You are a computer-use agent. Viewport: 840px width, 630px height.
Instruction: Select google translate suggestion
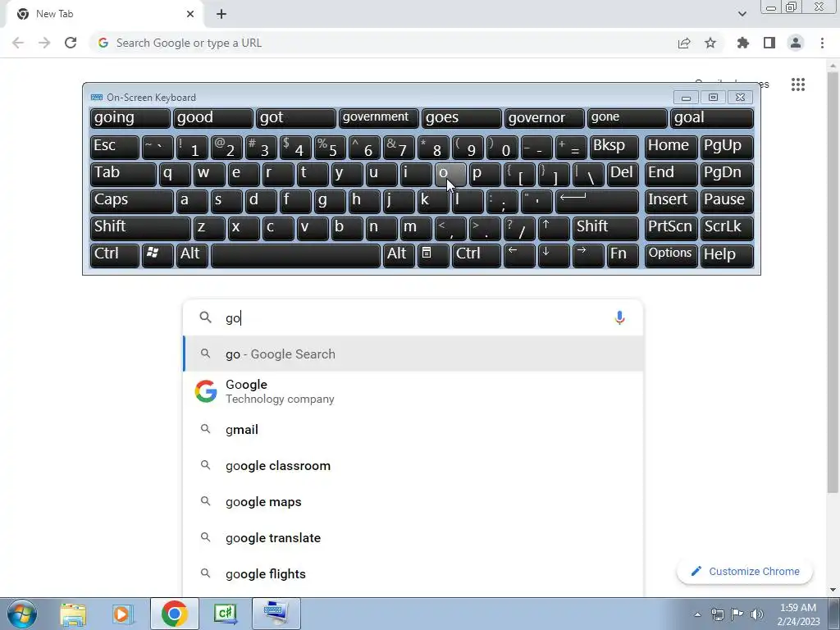[413, 538]
